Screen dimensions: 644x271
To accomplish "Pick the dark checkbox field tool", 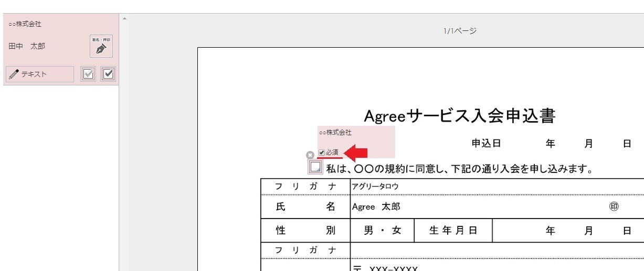I will coord(108,74).
